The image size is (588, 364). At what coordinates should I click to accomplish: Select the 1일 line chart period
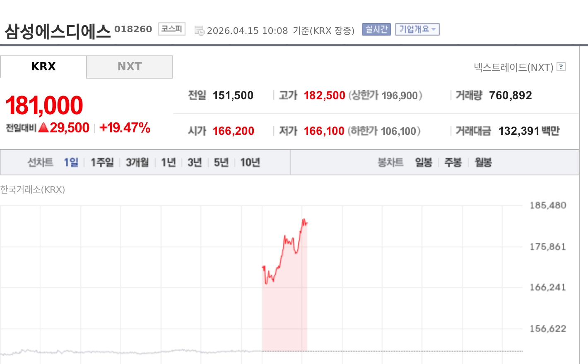click(x=71, y=163)
